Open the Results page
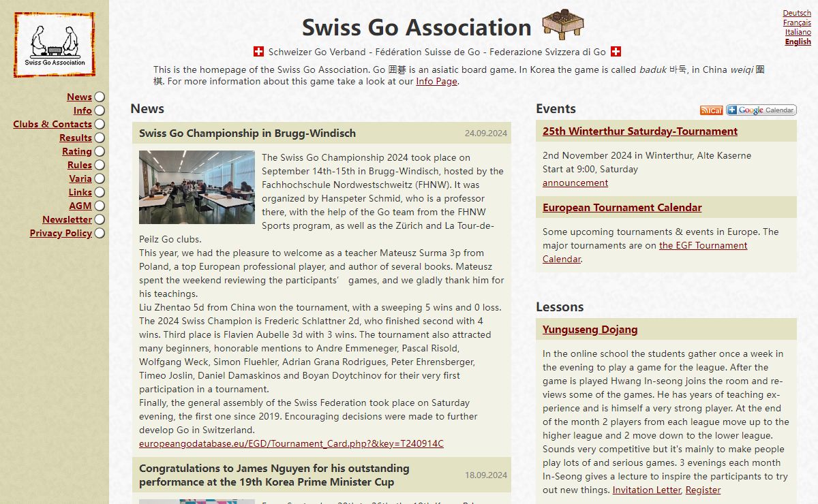The width and height of the screenshot is (818, 504). point(76,138)
